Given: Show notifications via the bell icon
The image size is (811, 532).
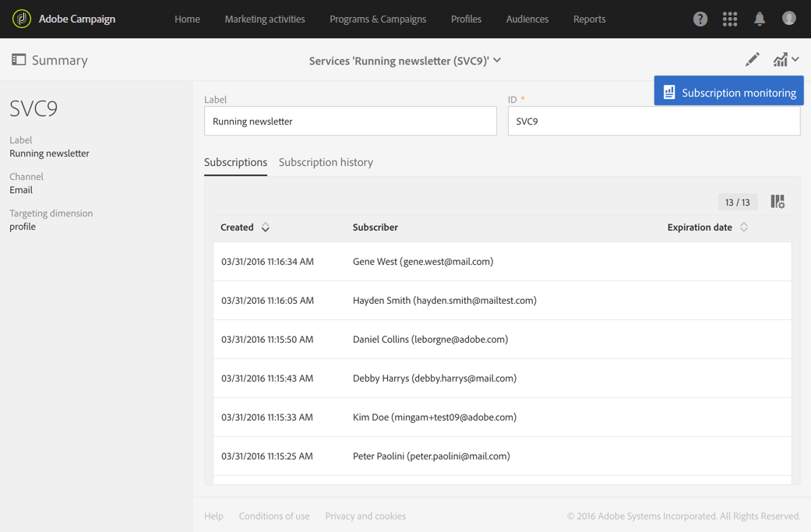Looking at the screenshot, I should (760, 19).
